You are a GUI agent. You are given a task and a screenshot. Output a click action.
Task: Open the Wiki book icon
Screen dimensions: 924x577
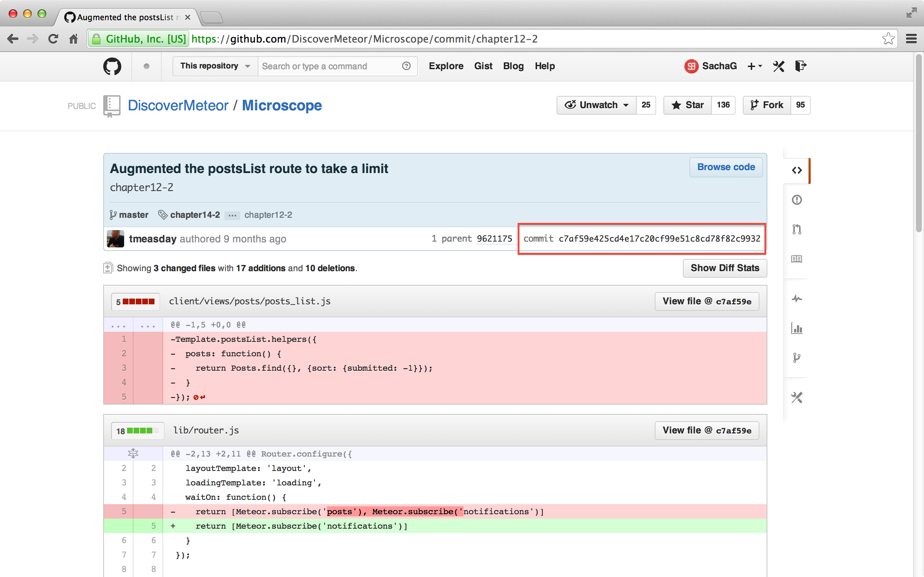click(797, 258)
